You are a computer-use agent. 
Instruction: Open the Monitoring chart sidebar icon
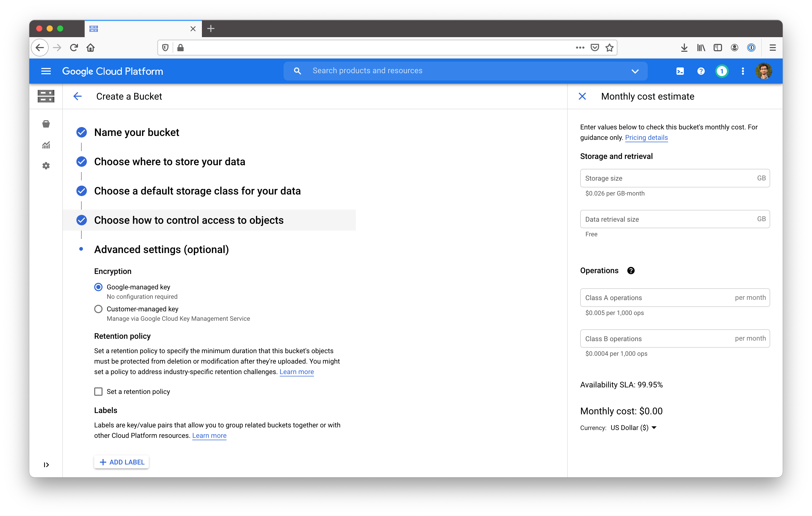coord(46,145)
